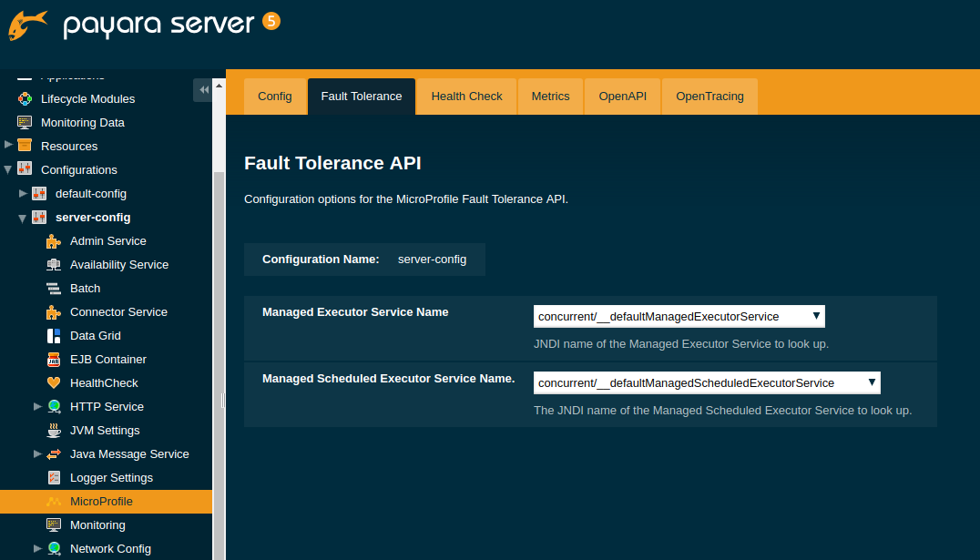Click the Network Config globe icon
This screenshot has width=980, height=560.
[54, 548]
